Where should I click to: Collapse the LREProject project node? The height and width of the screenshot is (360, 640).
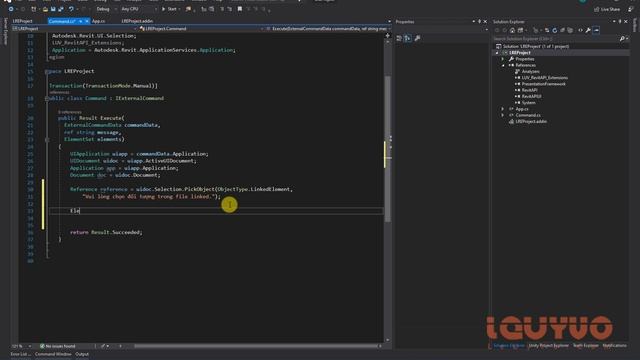(497, 53)
